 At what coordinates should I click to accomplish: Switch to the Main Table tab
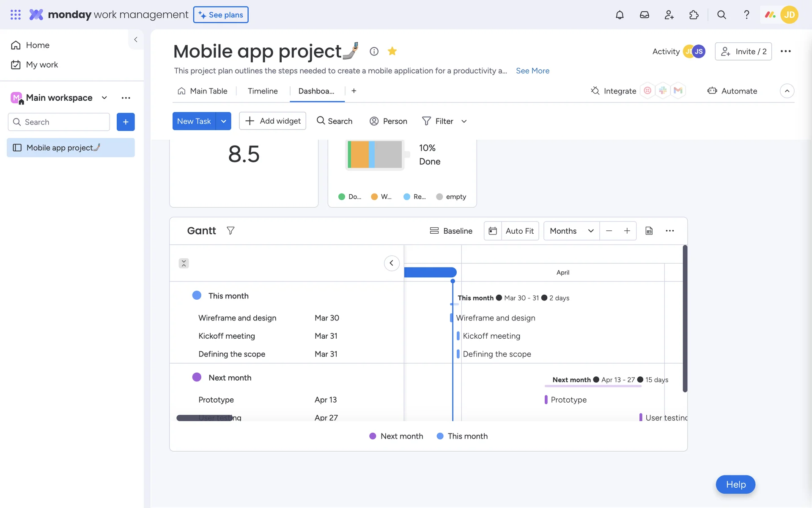click(203, 91)
